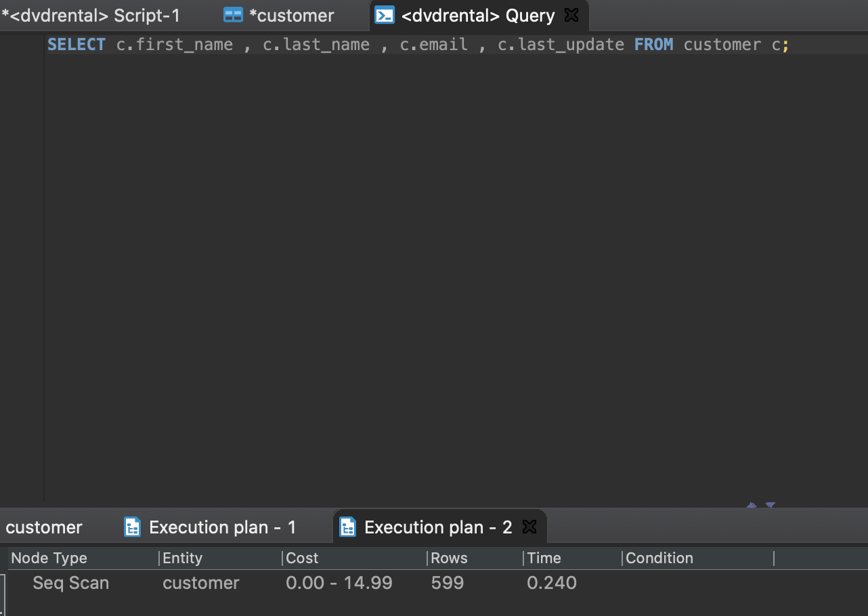Click the SELECT keyword in the editor

pos(77,45)
